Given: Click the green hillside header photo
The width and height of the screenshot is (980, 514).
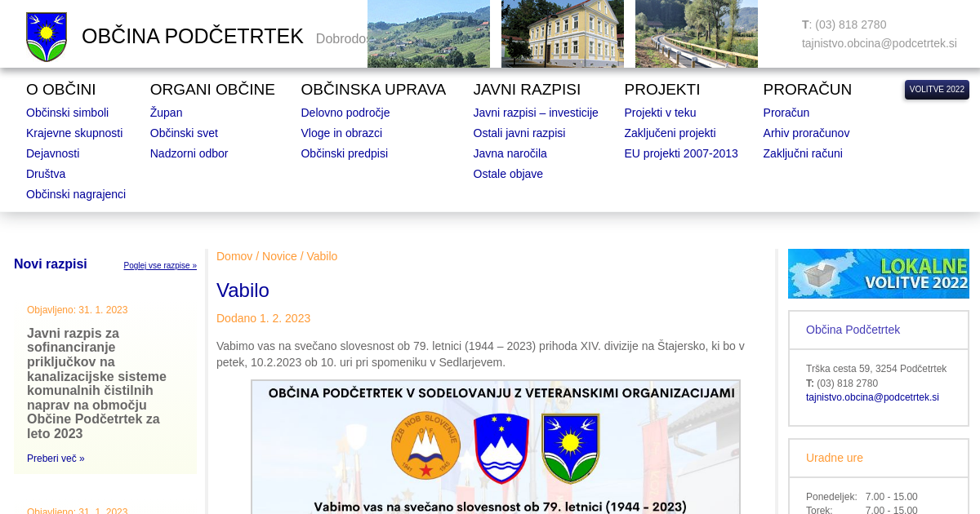Looking at the screenshot, I should (x=428, y=33).
